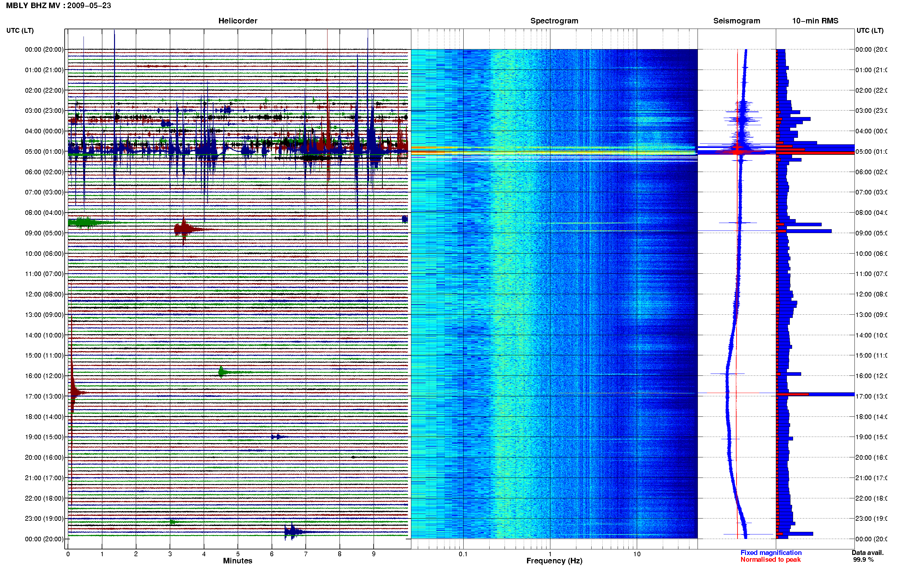Click the '1' frequency tick on the spectrogram axis
924x578 pixels.
coord(550,554)
